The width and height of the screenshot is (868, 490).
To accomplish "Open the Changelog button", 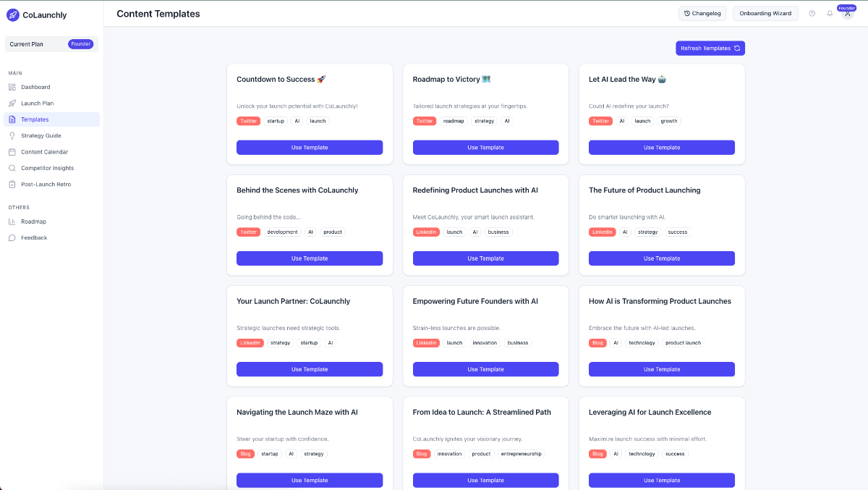I will click(702, 14).
